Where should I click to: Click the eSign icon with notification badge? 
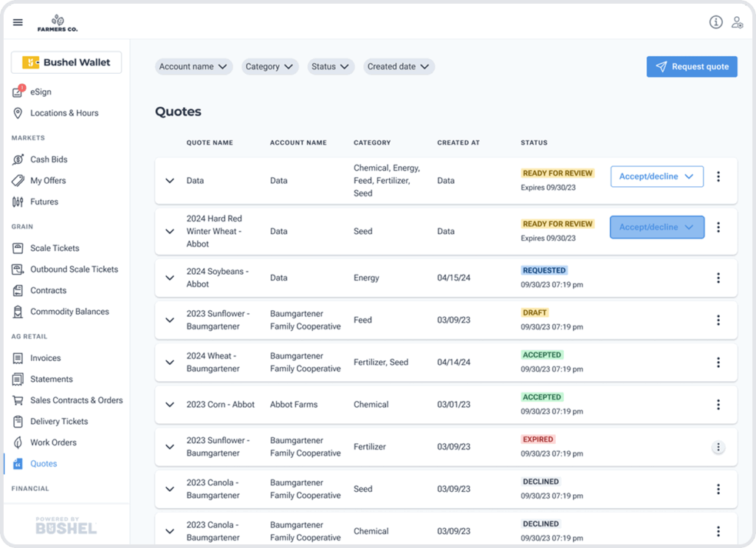[x=18, y=91]
